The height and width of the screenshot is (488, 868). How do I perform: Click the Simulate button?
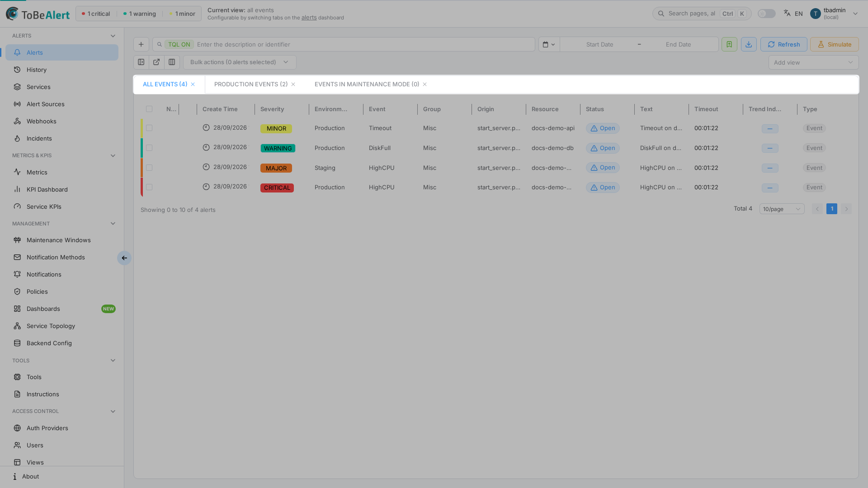(835, 44)
